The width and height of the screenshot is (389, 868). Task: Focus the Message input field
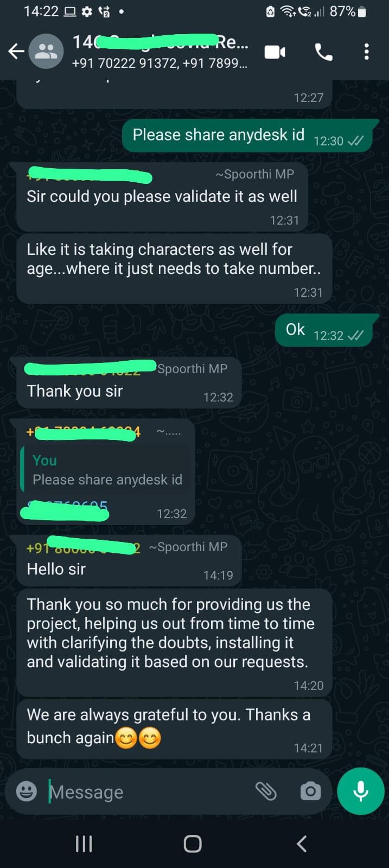pos(149,792)
